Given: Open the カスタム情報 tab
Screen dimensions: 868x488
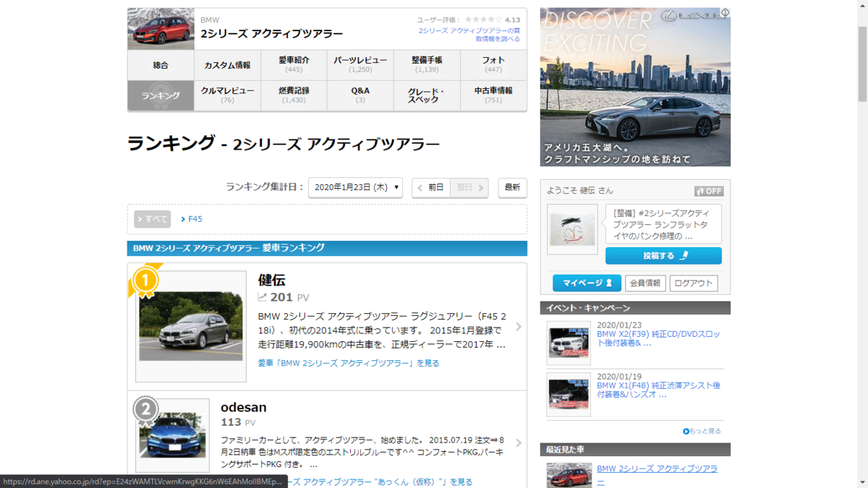Looking at the screenshot, I should (227, 65).
